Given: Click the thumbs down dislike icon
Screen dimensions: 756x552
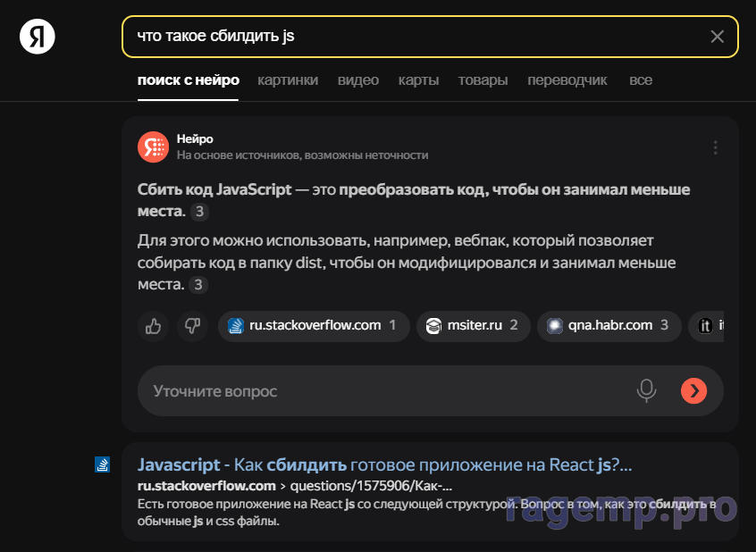Looking at the screenshot, I should (191, 326).
